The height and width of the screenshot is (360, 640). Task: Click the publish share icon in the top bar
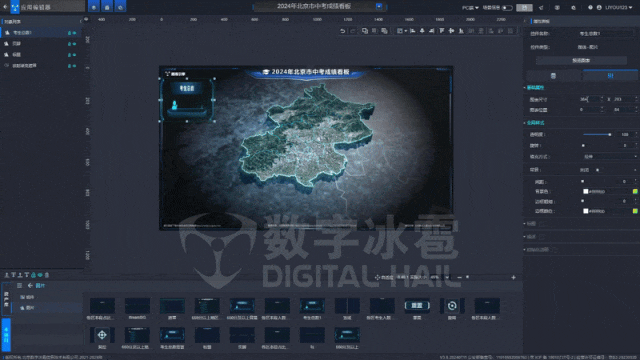pyautogui.click(x=541, y=8)
